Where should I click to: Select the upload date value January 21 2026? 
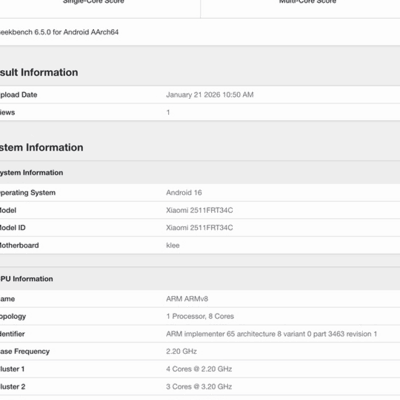[210, 95]
